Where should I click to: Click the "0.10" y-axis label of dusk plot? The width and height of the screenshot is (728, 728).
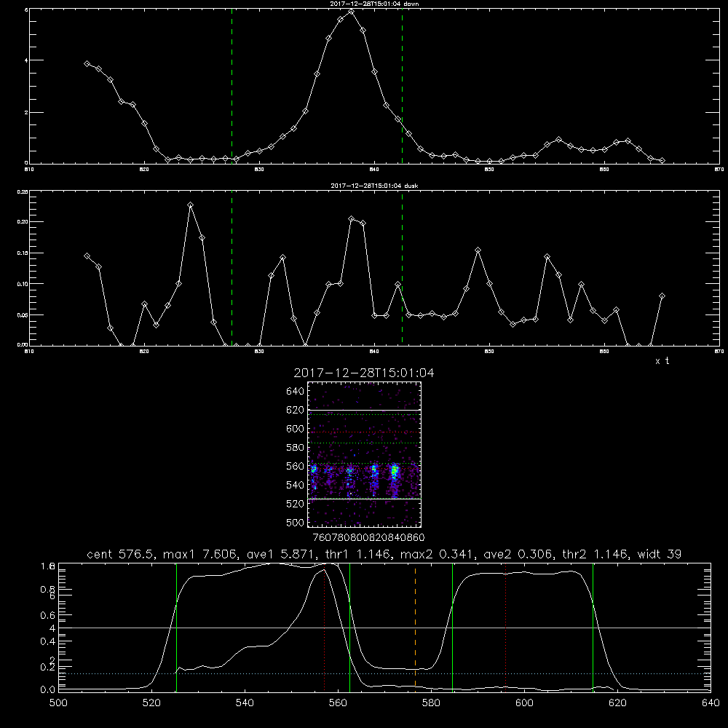(23, 284)
